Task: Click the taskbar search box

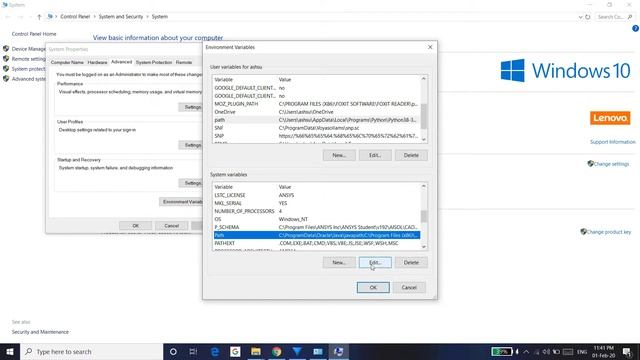Action: 91,351
